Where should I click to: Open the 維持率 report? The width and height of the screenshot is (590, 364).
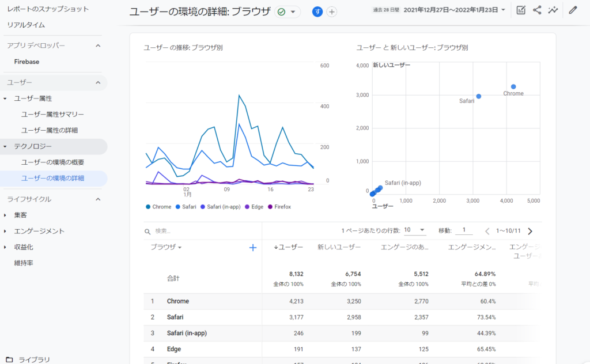click(24, 263)
